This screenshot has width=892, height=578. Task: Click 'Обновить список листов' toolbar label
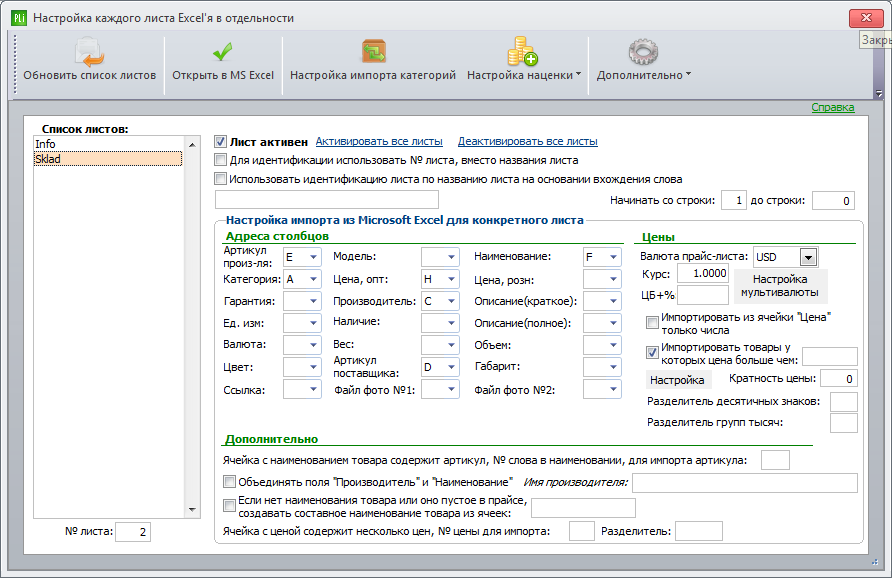89,75
